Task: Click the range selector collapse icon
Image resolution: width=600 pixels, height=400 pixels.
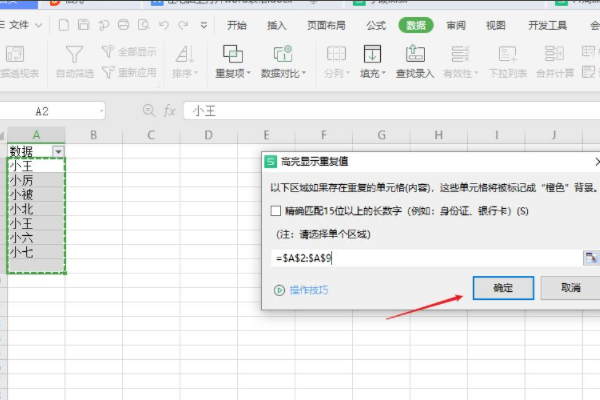Action: pyautogui.click(x=590, y=258)
